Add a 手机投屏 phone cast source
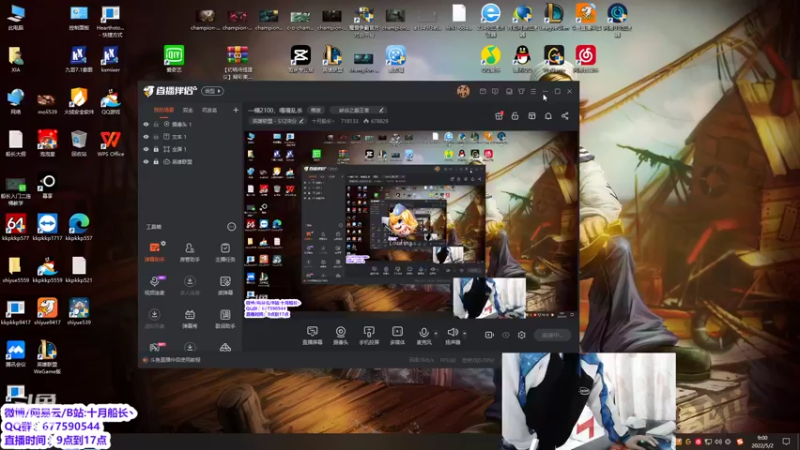 (369, 335)
